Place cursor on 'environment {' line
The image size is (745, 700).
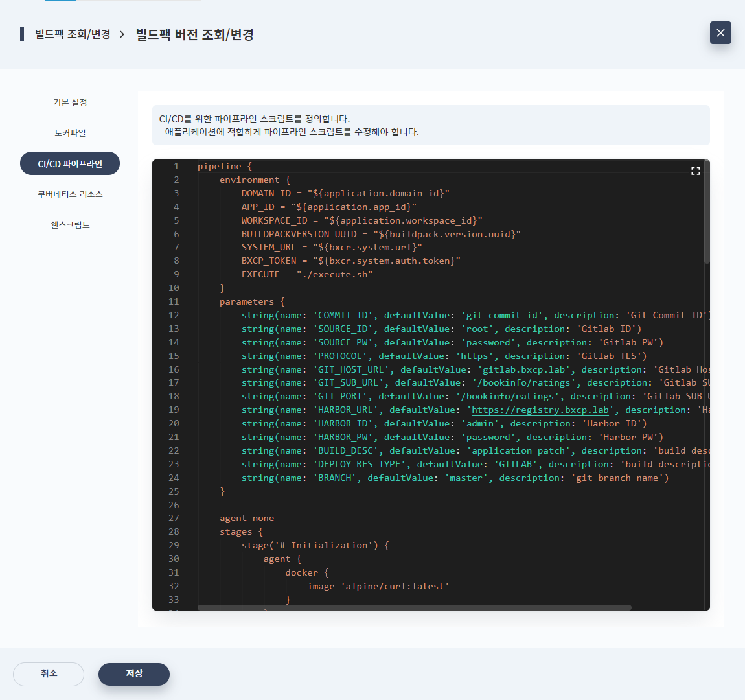255,180
